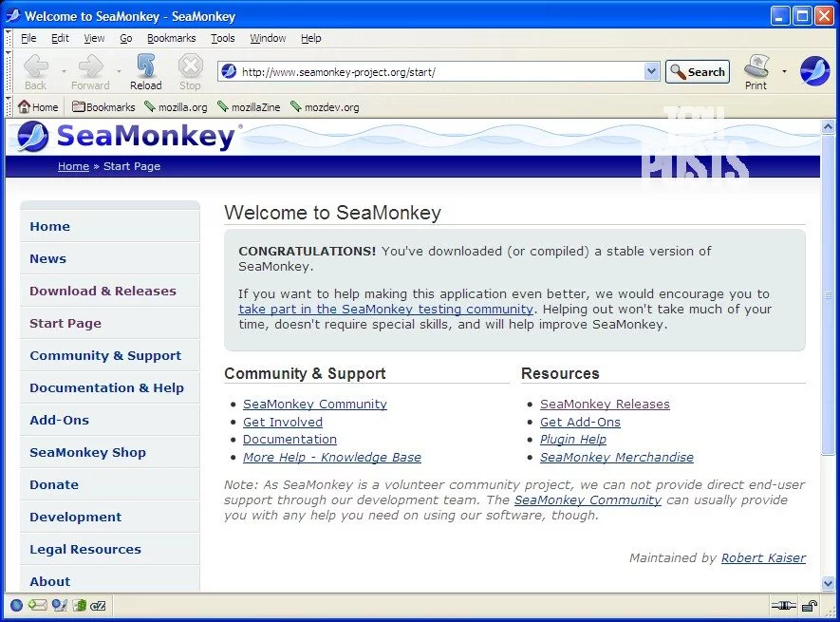
Task: Expand the URL bar history dropdown
Action: (651, 71)
